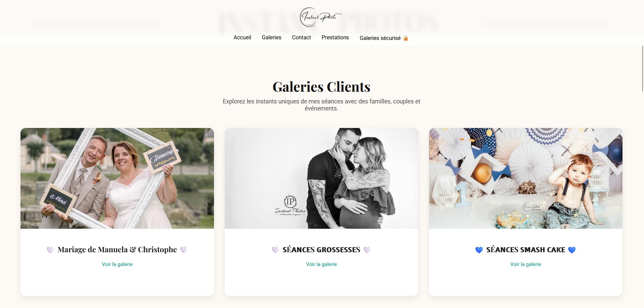Click the page's vertical scrollbar thumb
This screenshot has height=308, width=644.
click(643, 69)
